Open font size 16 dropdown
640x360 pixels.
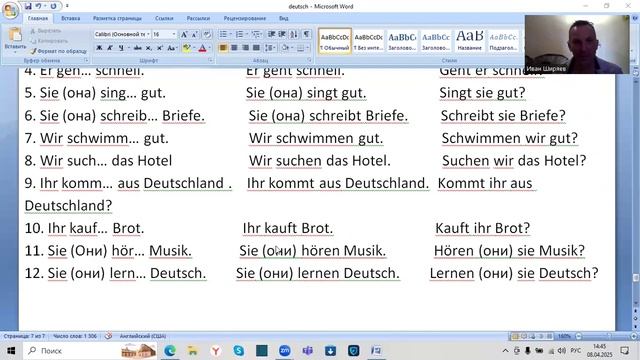click(174, 34)
